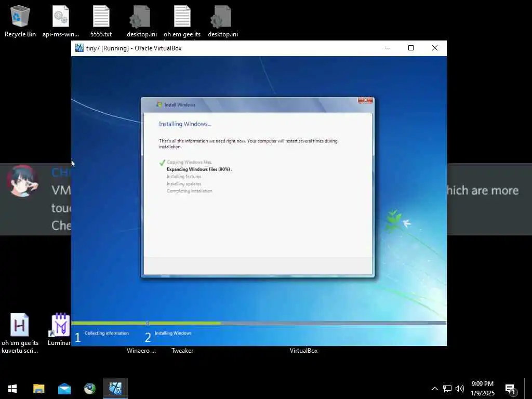The image size is (532, 399).
Task: Close the Install Windows dialog
Action: [x=365, y=100]
